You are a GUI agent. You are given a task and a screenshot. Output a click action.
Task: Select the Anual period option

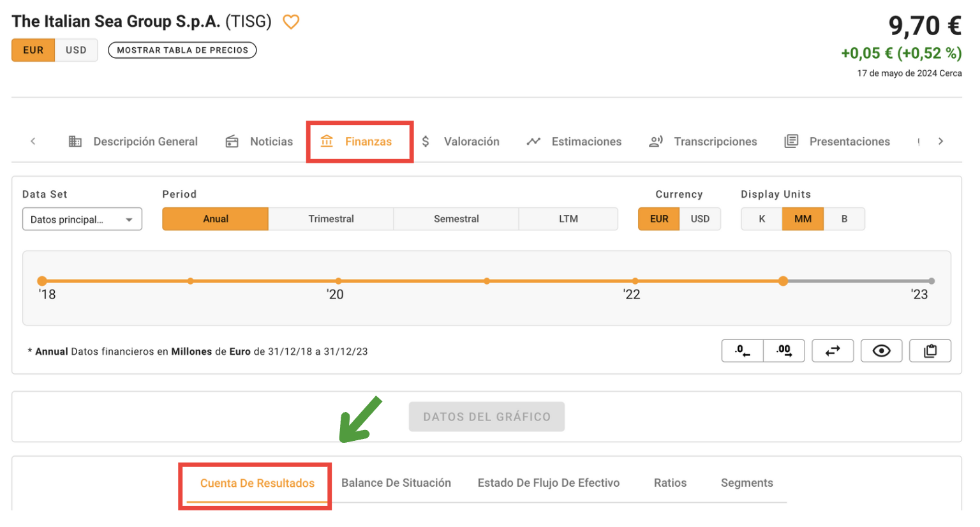pyautogui.click(x=216, y=219)
